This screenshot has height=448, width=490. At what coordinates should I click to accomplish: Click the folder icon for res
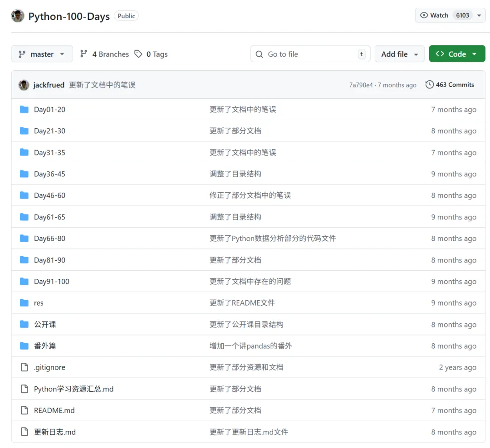(x=24, y=303)
